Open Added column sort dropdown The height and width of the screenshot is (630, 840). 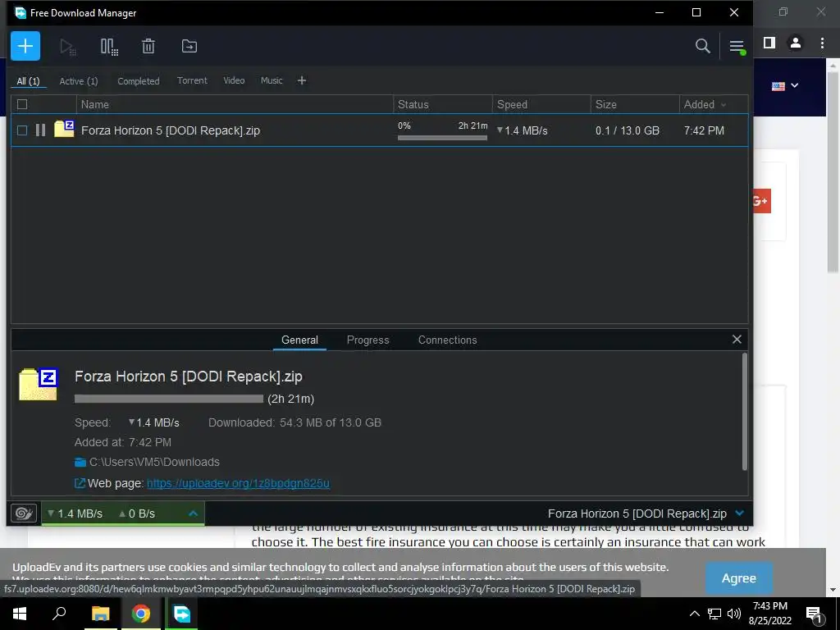click(724, 105)
